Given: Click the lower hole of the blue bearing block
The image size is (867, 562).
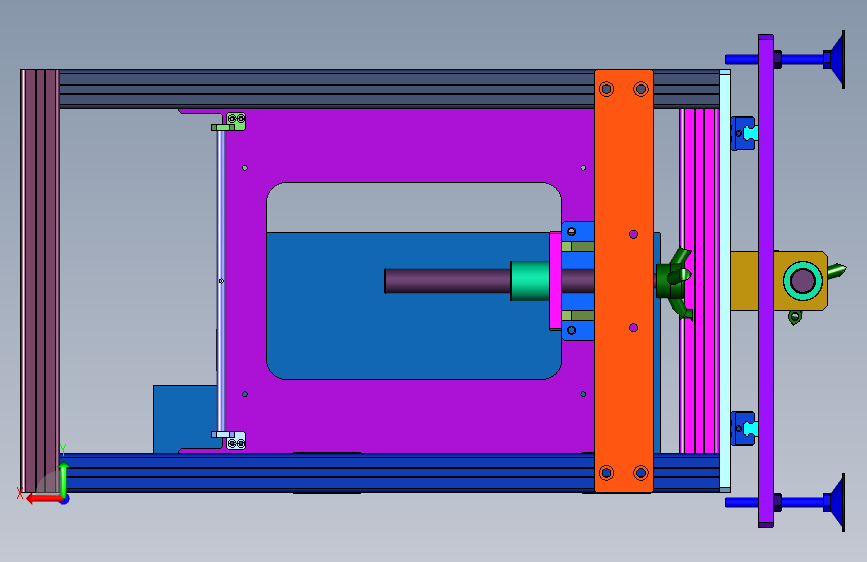Looking at the screenshot, I should click(572, 330).
